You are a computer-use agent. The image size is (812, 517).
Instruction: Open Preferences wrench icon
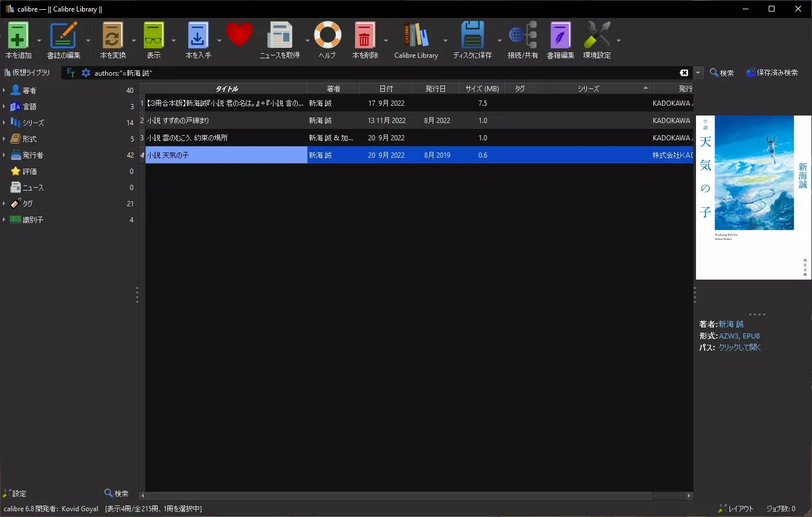596,36
